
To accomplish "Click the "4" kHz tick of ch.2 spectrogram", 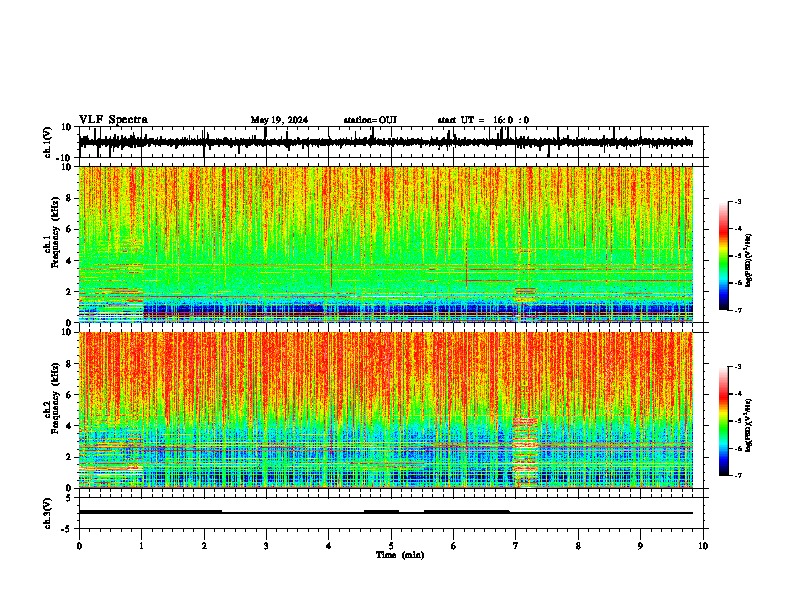I will point(70,426).
